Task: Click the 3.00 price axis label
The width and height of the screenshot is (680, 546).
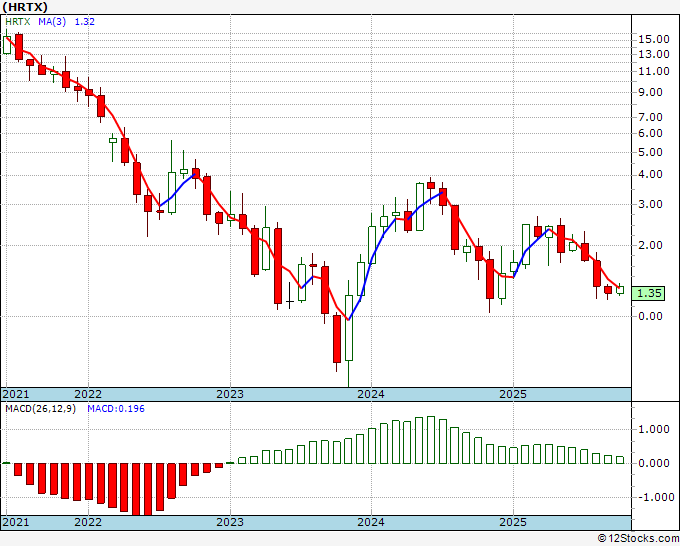Action: pyautogui.click(x=650, y=204)
